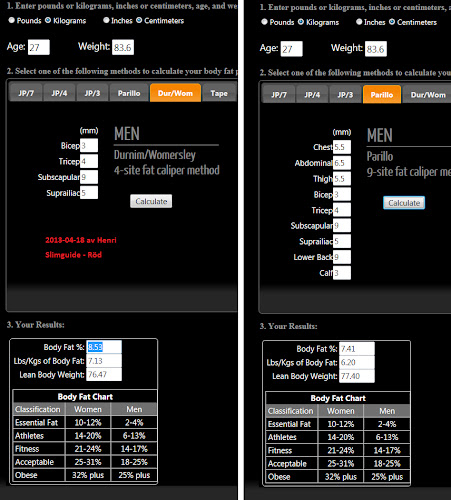Open JP/7 tab in left panel

point(26,93)
